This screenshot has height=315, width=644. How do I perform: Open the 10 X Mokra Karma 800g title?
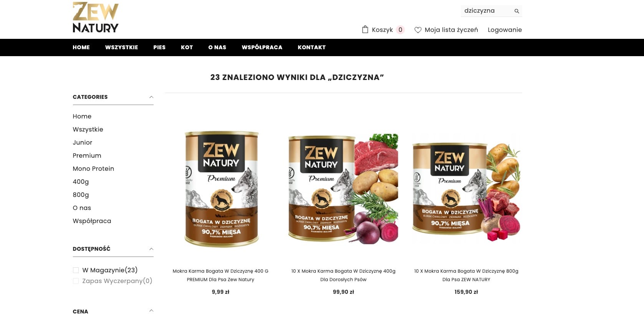466,275
